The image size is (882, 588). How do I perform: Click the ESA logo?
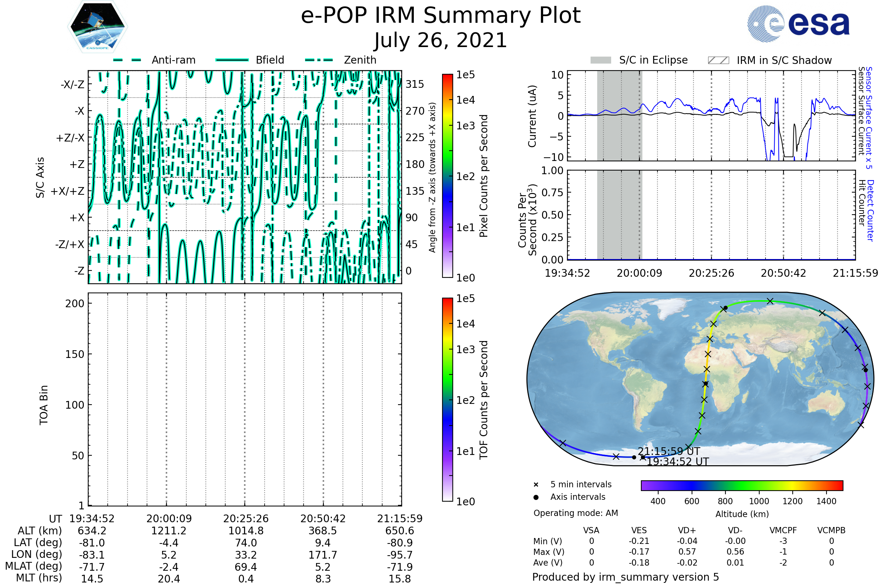point(799,24)
